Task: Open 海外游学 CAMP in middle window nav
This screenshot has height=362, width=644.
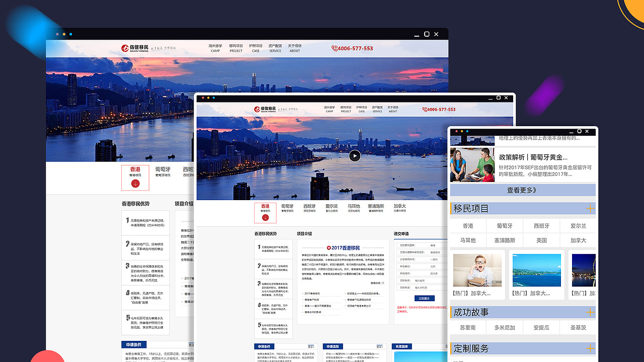Action: (x=330, y=109)
